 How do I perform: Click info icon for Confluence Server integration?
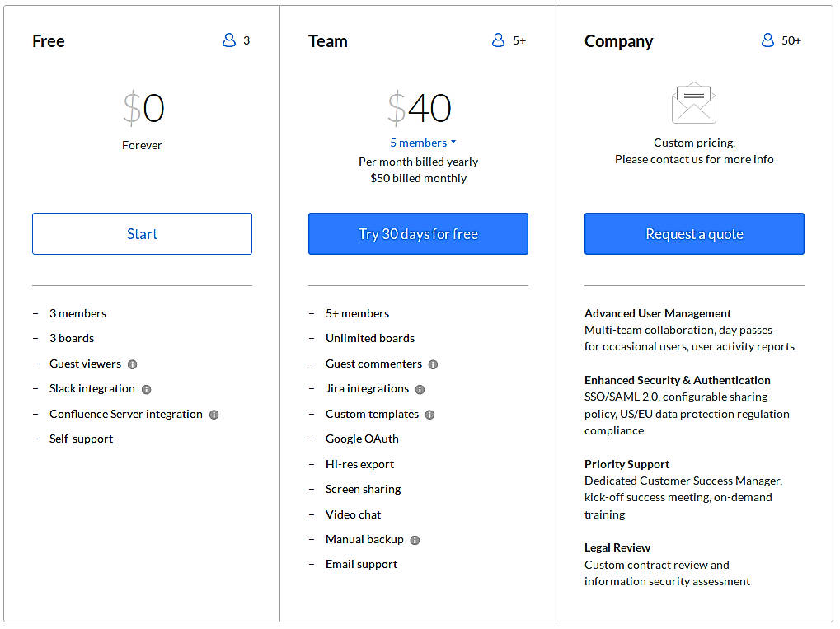click(214, 415)
